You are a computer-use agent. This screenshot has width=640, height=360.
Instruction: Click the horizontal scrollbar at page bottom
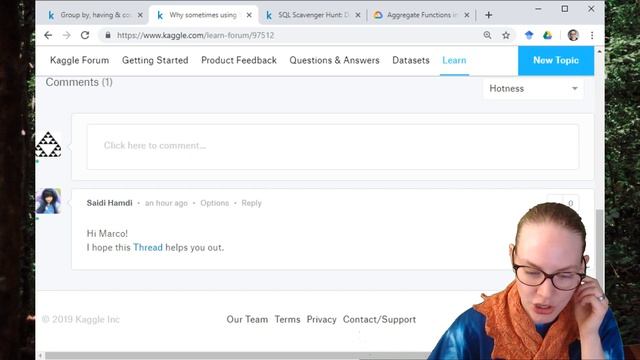click(x=237, y=356)
